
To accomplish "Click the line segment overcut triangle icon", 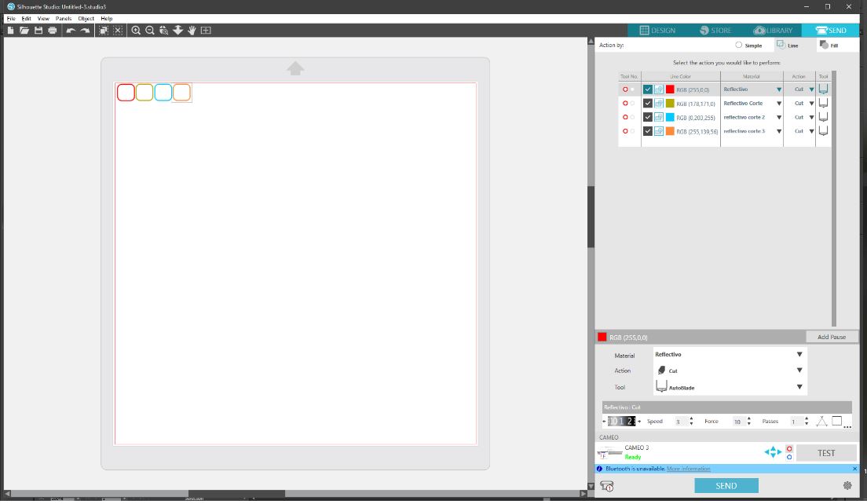I will pos(821,422).
